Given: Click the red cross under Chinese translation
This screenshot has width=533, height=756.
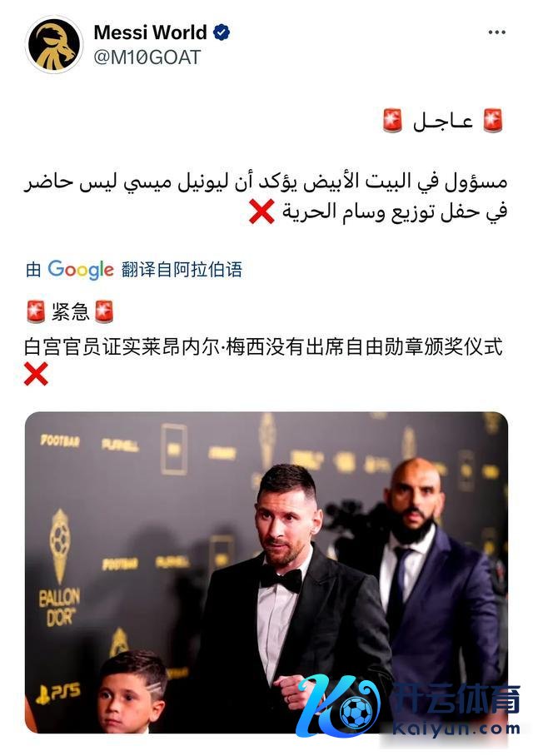Looking at the screenshot, I should click(36, 374).
